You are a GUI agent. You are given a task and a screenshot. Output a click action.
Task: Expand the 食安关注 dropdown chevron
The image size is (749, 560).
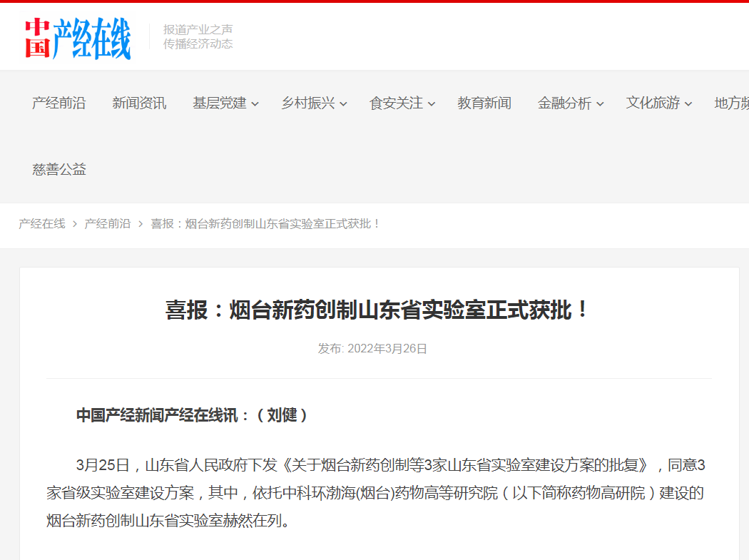[432, 104]
